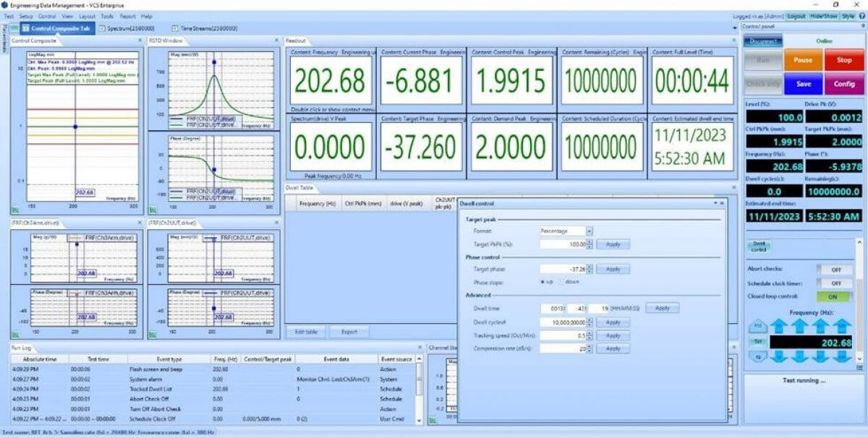This screenshot has height=438, width=868.
Task: Click the Target phase spinner arrows
Action: click(x=590, y=269)
